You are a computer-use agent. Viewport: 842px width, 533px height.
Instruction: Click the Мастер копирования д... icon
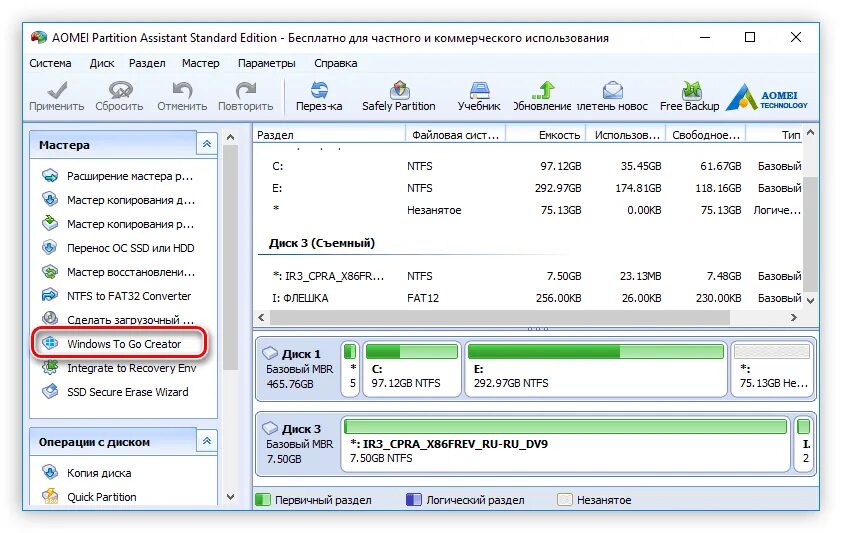[50, 199]
